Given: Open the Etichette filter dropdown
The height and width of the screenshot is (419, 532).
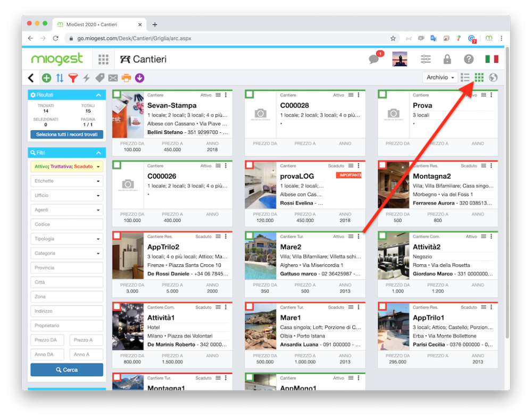Looking at the screenshot, I should [x=67, y=181].
